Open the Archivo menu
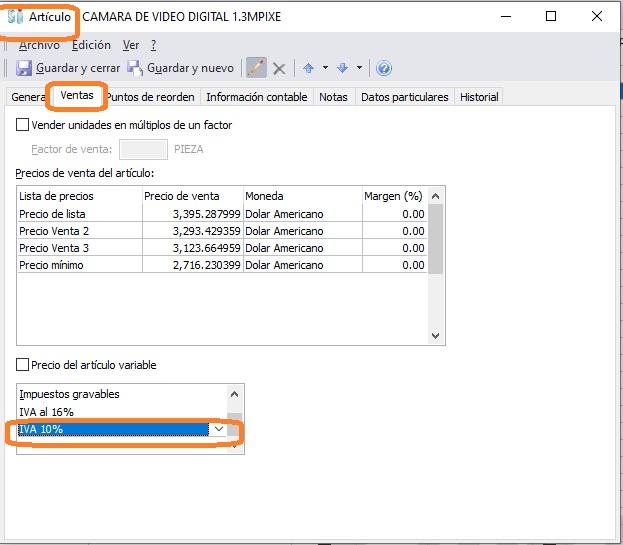Image resolution: width=623 pixels, height=545 pixels. pos(39,45)
